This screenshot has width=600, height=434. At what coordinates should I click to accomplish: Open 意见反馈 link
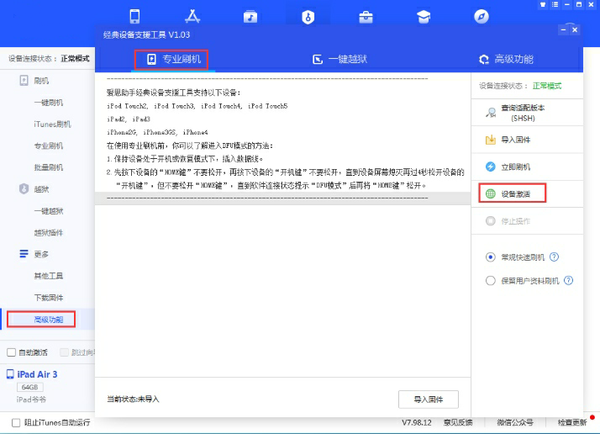point(458,423)
